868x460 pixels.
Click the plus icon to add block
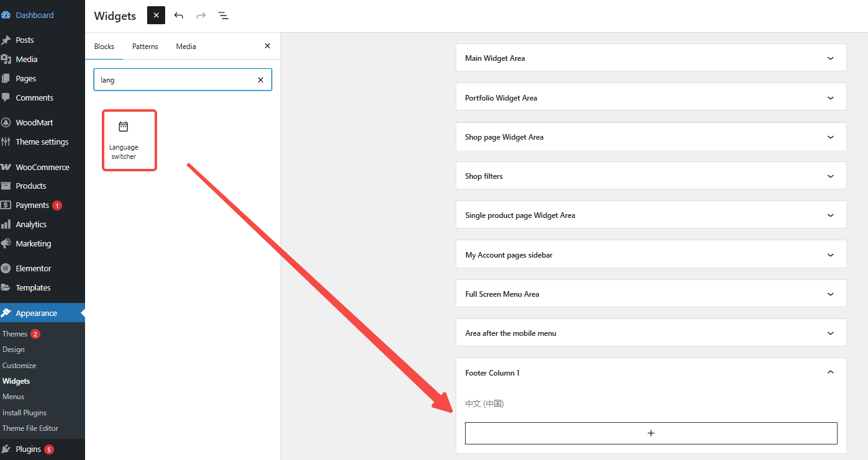pos(651,433)
